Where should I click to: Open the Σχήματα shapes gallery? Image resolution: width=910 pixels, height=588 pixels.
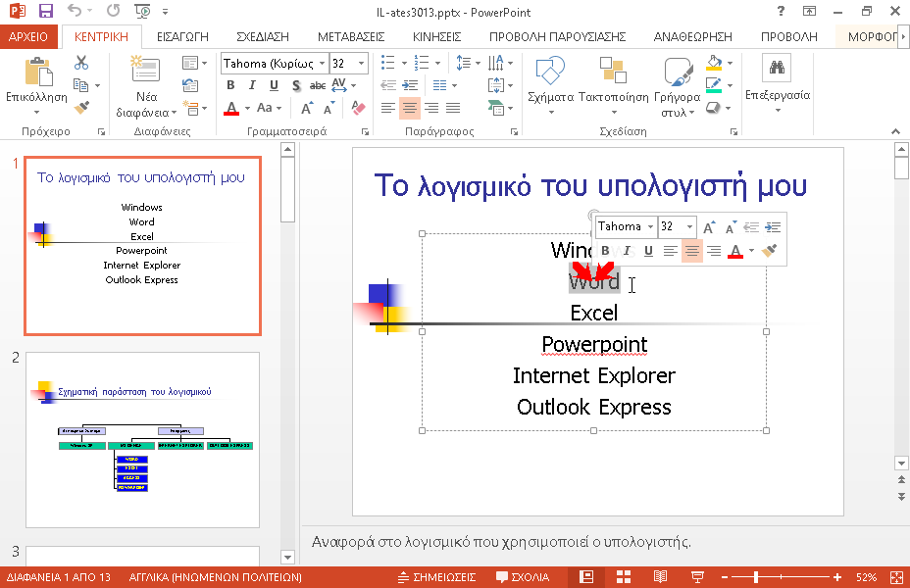pyautogui.click(x=551, y=85)
